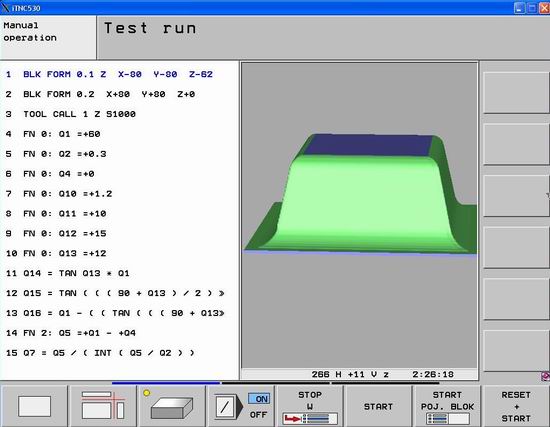Image resolution: width=550 pixels, height=427 pixels.
Task: Click the START POJ. BLOK single block key
Action: pyautogui.click(x=447, y=406)
